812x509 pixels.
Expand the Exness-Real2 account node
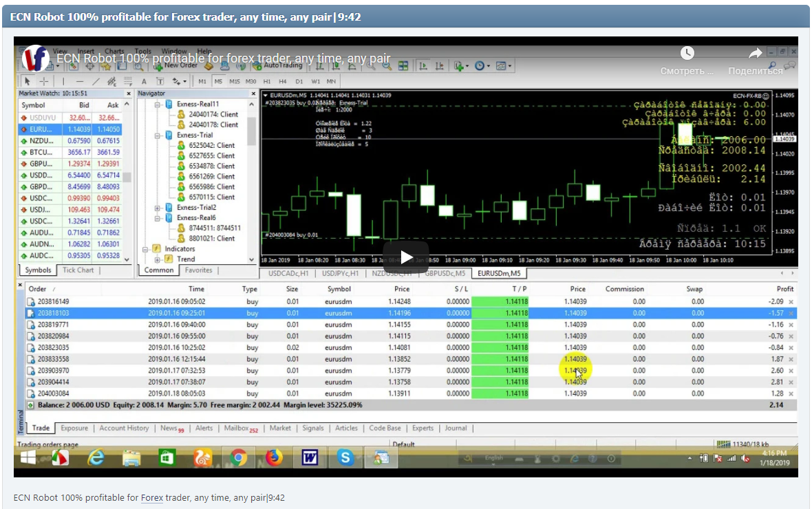(157, 207)
